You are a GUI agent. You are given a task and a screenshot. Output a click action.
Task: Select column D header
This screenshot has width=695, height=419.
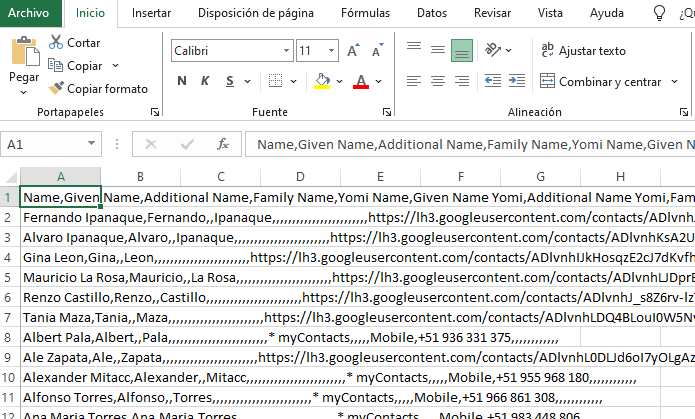pyautogui.click(x=300, y=177)
